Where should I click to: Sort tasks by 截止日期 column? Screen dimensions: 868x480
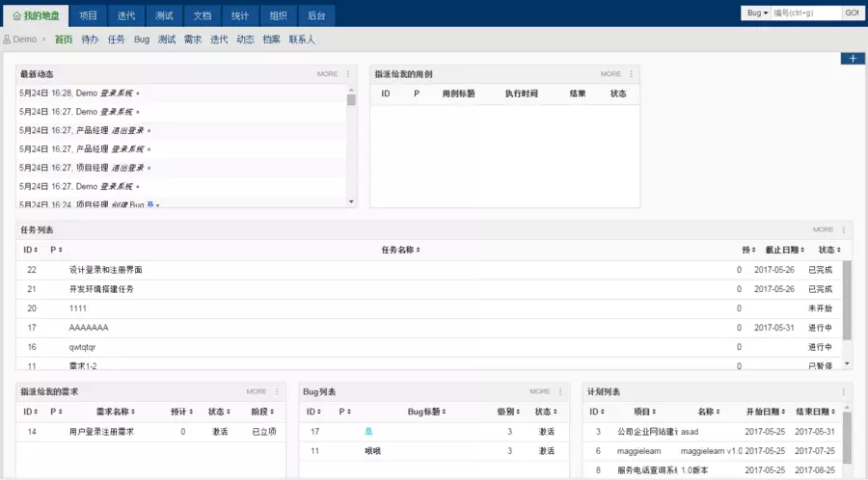click(781, 250)
